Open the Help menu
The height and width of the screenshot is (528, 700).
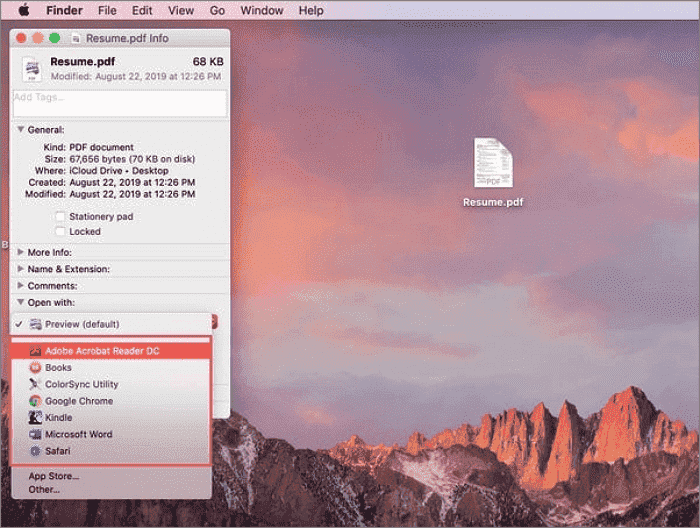[311, 10]
